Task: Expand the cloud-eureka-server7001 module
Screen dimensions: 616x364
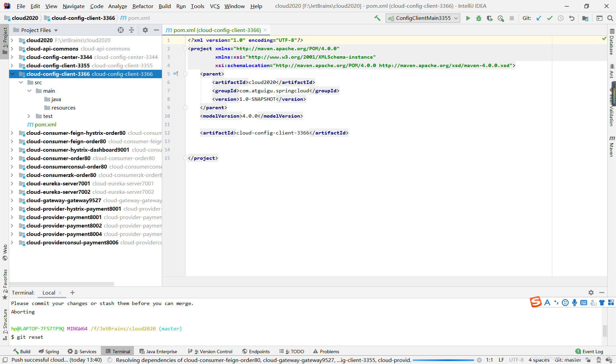Action: tap(12, 183)
